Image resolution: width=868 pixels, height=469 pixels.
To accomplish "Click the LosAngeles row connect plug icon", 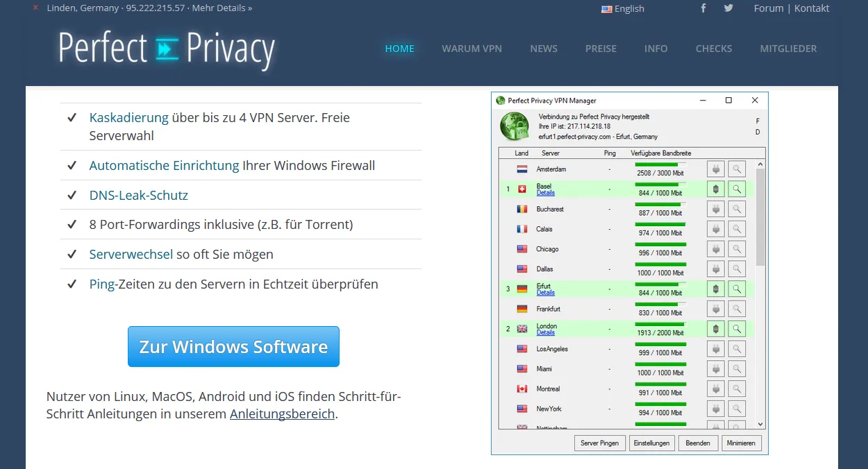I will (716, 349).
